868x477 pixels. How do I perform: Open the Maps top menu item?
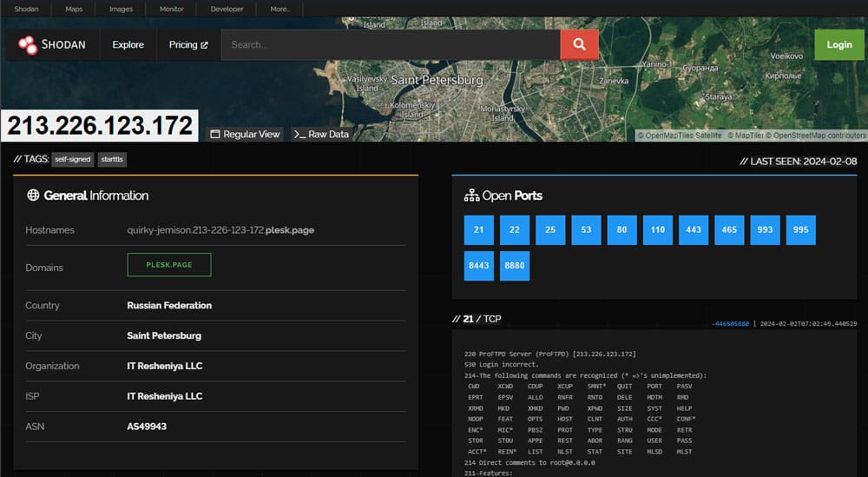[x=74, y=9]
